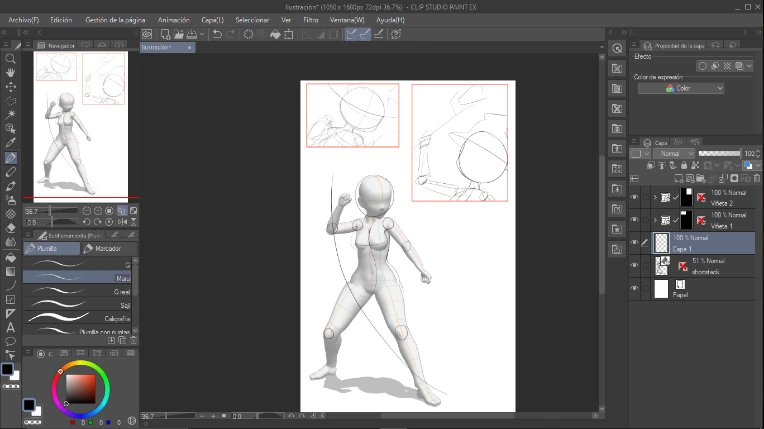Viewport: 764px width, 429px height.
Task: Hide the Viñeta 1 layer
Action: [x=634, y=220]
